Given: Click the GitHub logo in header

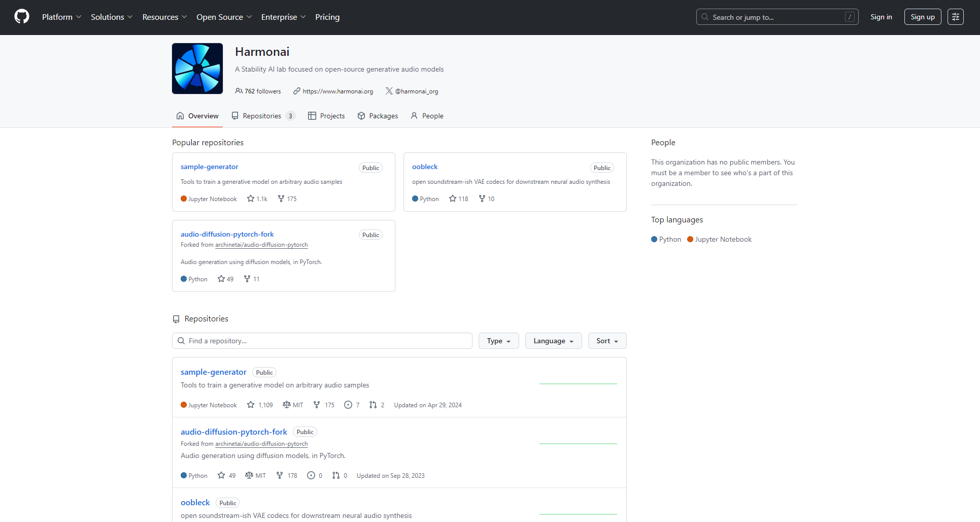Looking at the screenshot, I should coord(22,17).
